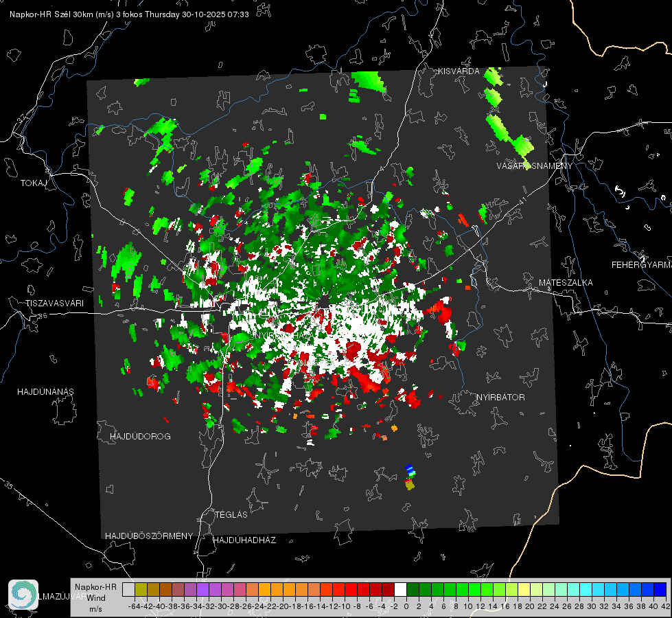This screenshot has height=618, width=672.
Task: Select the TOKAJ town label
Action: tap(34, 183)
